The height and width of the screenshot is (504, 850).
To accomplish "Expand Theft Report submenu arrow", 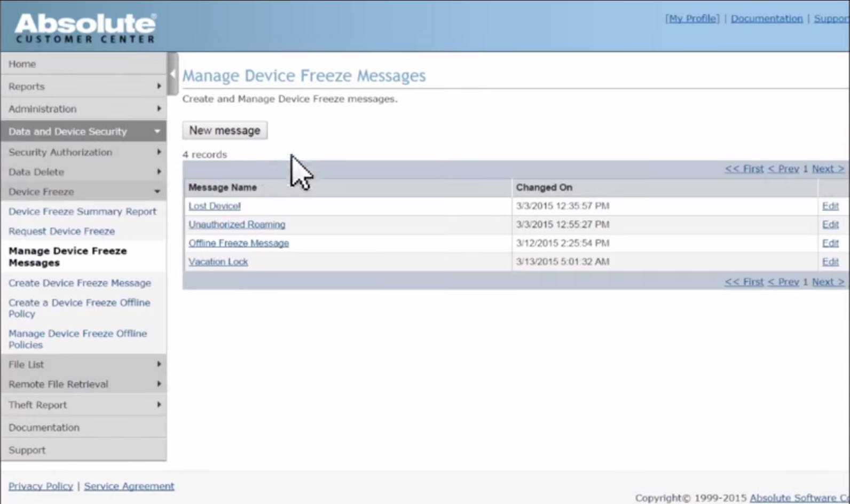I will click(159, 405).
